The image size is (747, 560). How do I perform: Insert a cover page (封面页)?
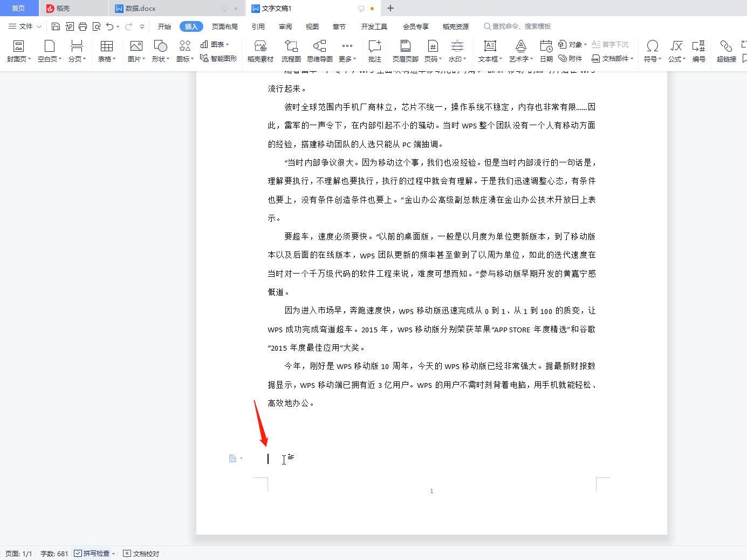point(18,51)
